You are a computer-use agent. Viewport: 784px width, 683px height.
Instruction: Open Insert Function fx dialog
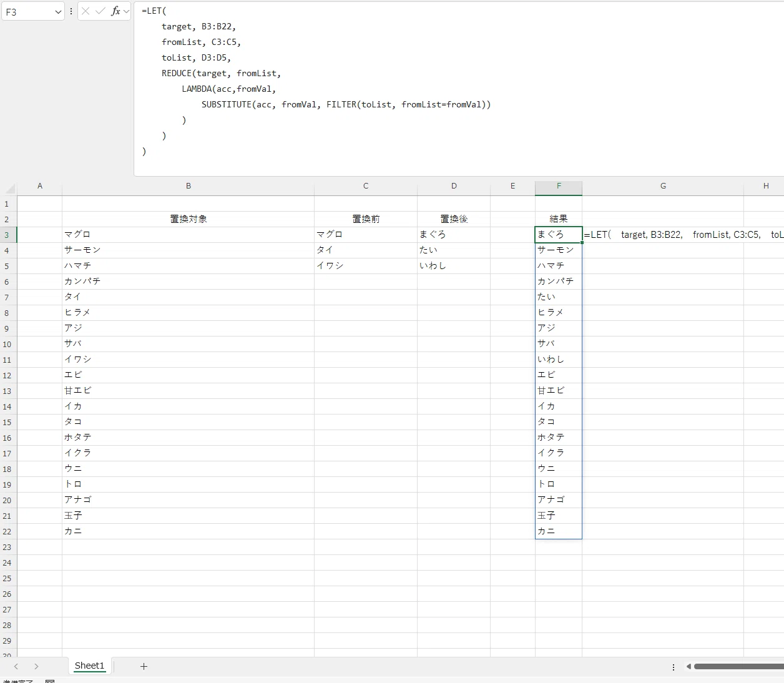(x=115, y=11)
